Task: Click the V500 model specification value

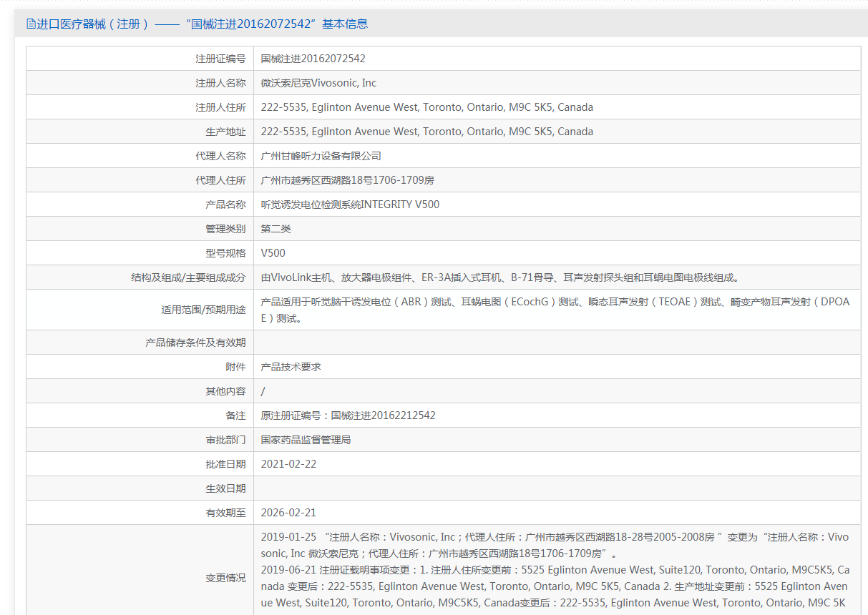Action: point(273,253)
